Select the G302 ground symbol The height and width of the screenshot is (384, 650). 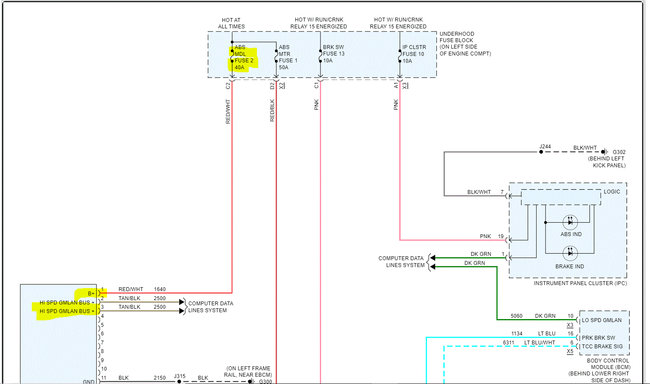coord(604,152)
